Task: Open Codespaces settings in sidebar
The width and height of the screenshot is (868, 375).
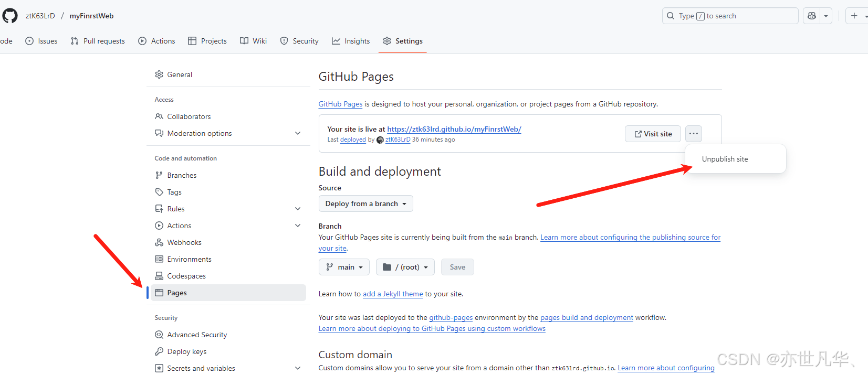Action: [x=228, y=276]
